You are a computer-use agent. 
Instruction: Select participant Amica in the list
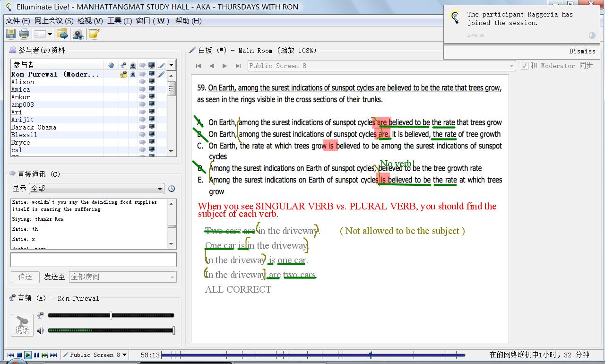(21, 89)
